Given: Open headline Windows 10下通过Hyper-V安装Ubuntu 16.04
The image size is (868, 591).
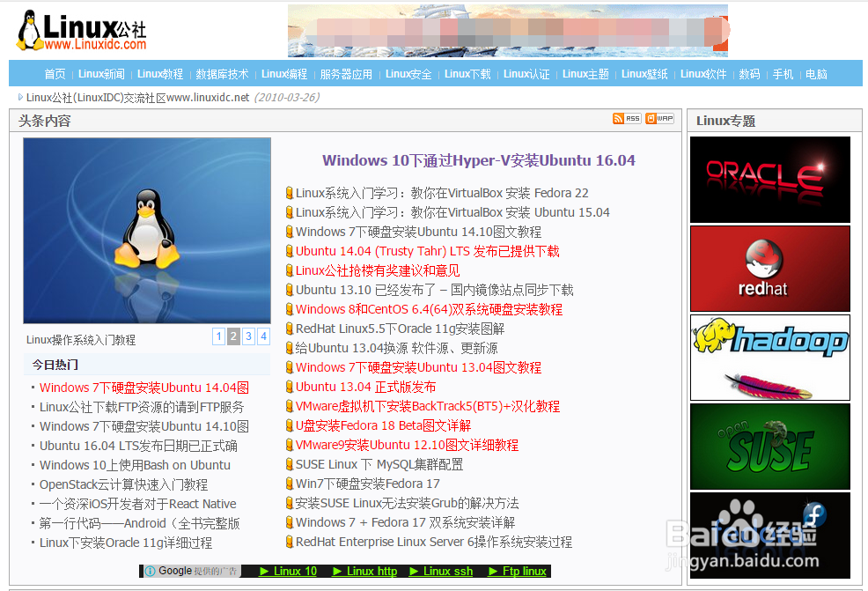Looking at the screenshot, I should click(479, 160).
